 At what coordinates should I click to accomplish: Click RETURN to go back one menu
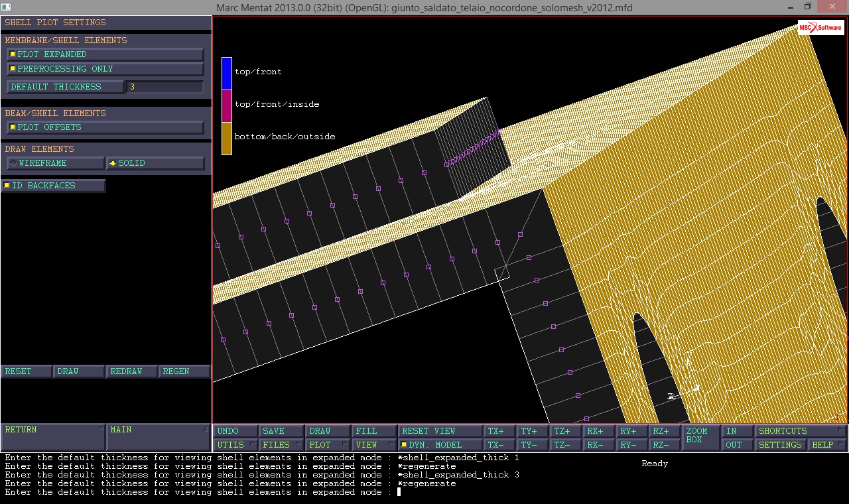[53, 437]
